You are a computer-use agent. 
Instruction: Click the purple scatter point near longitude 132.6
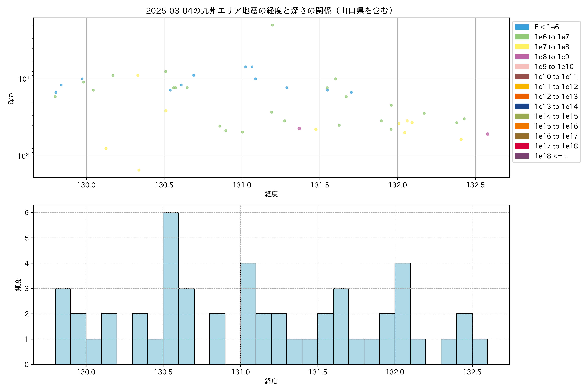488,134
